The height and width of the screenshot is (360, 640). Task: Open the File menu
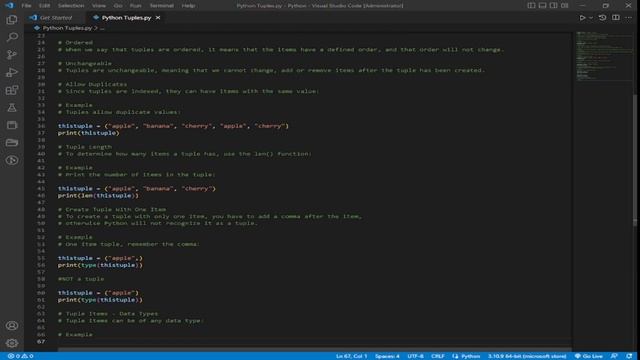(27, 6)
